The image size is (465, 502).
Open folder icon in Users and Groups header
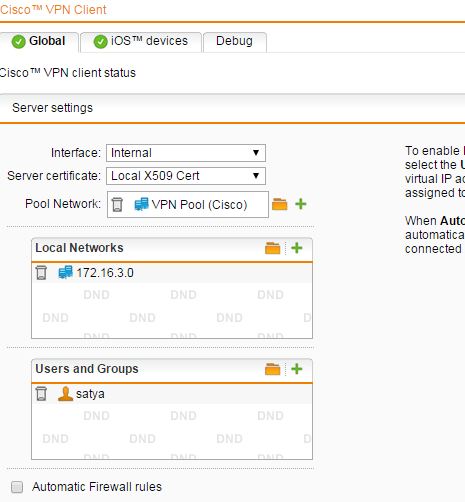tap(272, 369)
